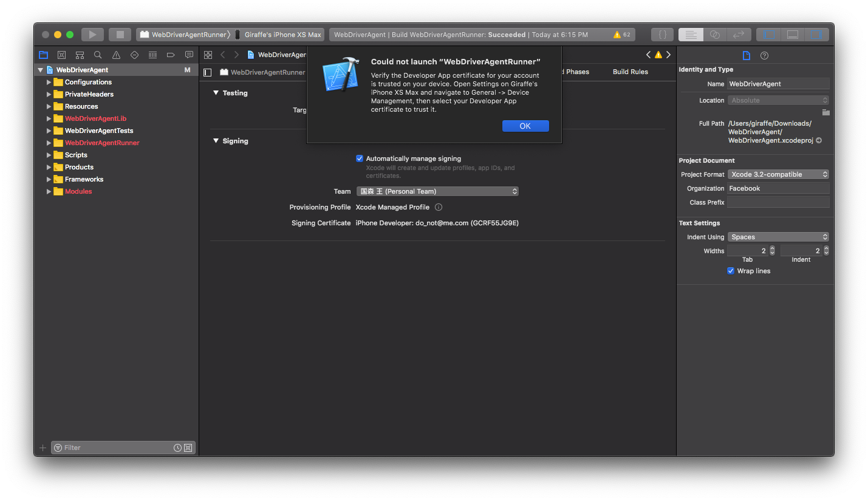Select the WebDriverAgentTests folder
Viewport: 868px width, 501px height.
click(99, 131)
